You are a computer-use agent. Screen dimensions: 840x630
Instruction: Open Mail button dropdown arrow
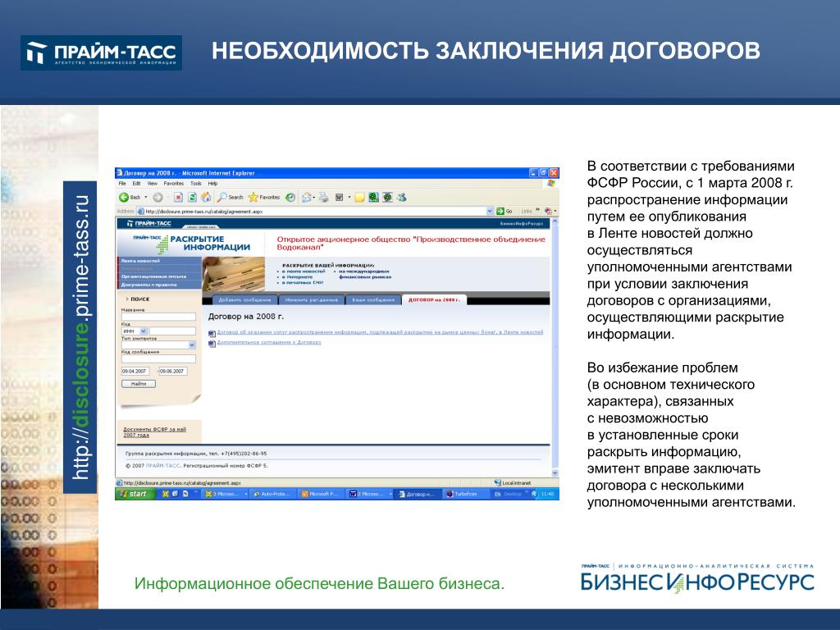tap(314, 197)
